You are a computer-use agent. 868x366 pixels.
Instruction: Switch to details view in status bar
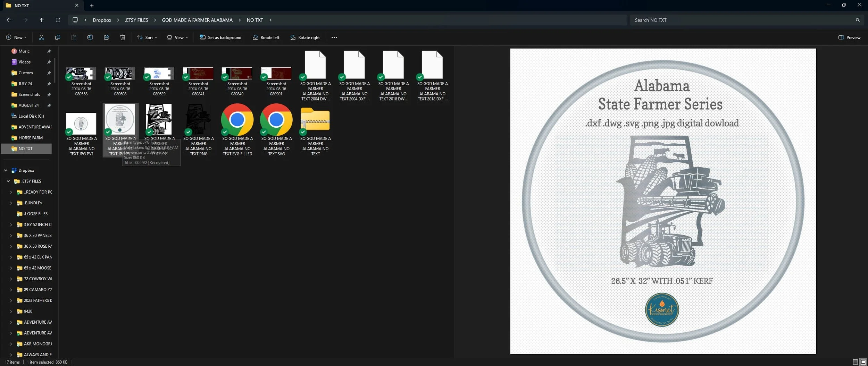855,362
